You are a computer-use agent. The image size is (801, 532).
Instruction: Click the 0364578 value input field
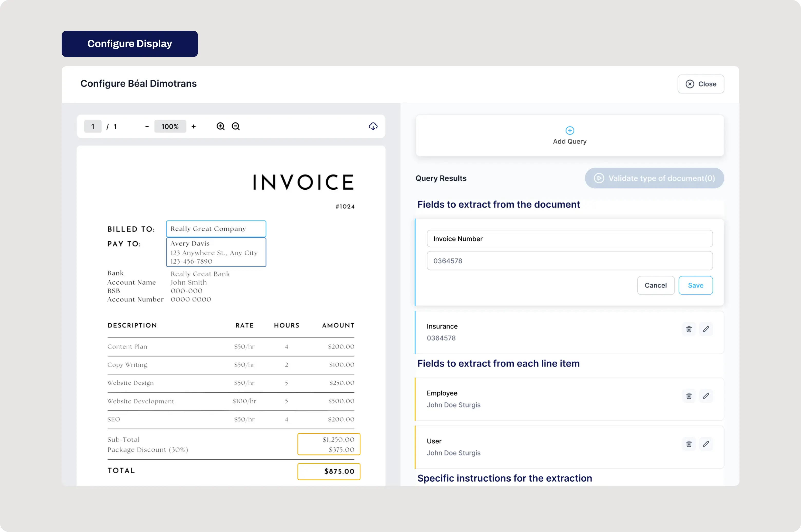click(569, 261)
